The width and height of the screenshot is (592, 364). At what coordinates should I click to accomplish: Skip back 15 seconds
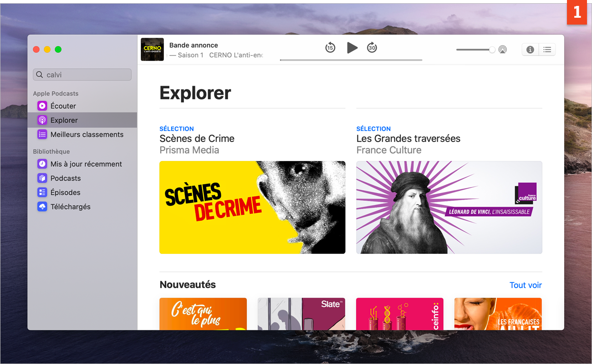point(330,48)
